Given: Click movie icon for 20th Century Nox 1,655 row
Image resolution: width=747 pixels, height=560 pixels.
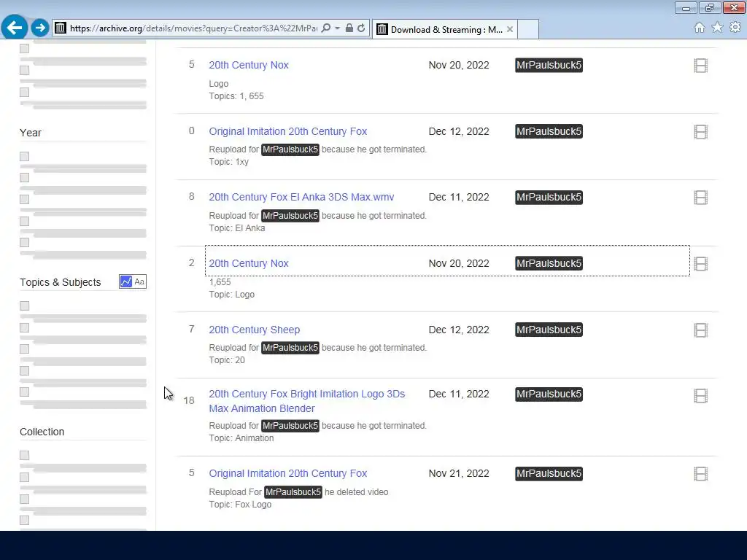Looking at the screenshot, I should pos(700,264).
